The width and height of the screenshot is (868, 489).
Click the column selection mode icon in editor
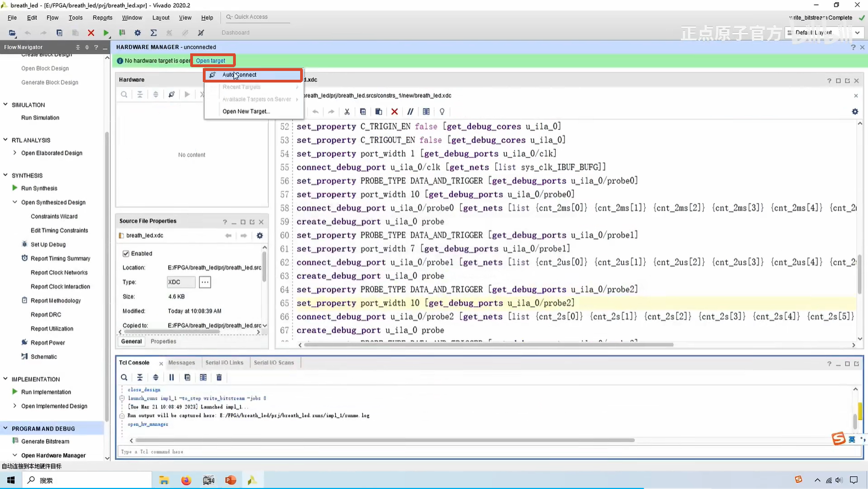click(x=426, y=112)
